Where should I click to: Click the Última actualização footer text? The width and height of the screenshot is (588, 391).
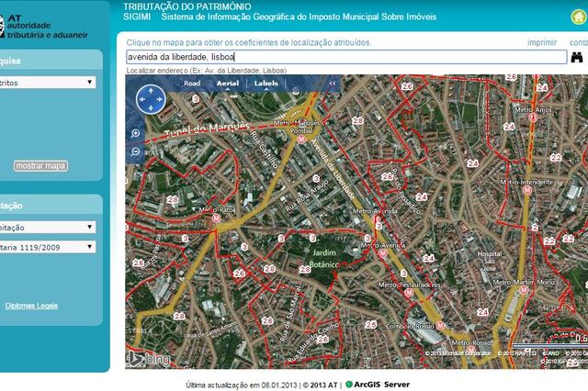click(241, 385)
